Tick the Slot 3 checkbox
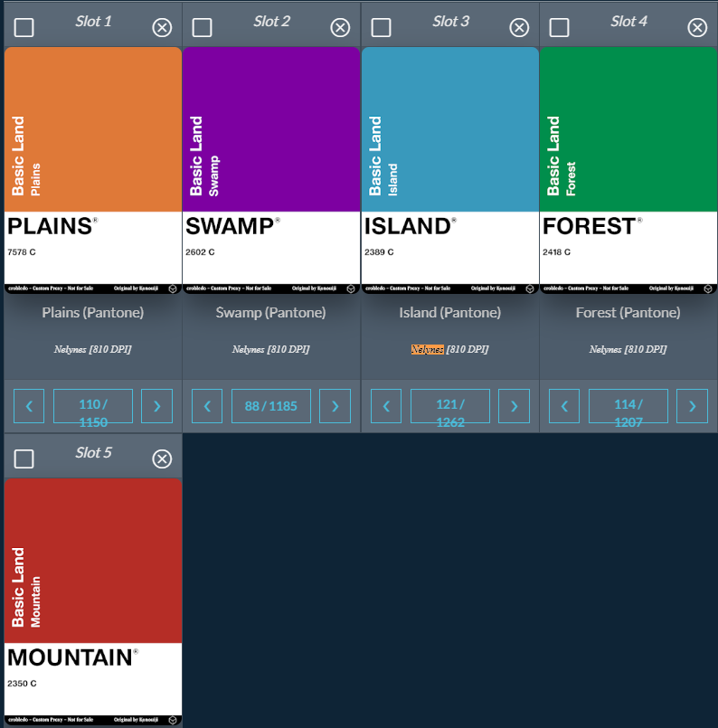This screenshot has height=728, width=718. 381,28
